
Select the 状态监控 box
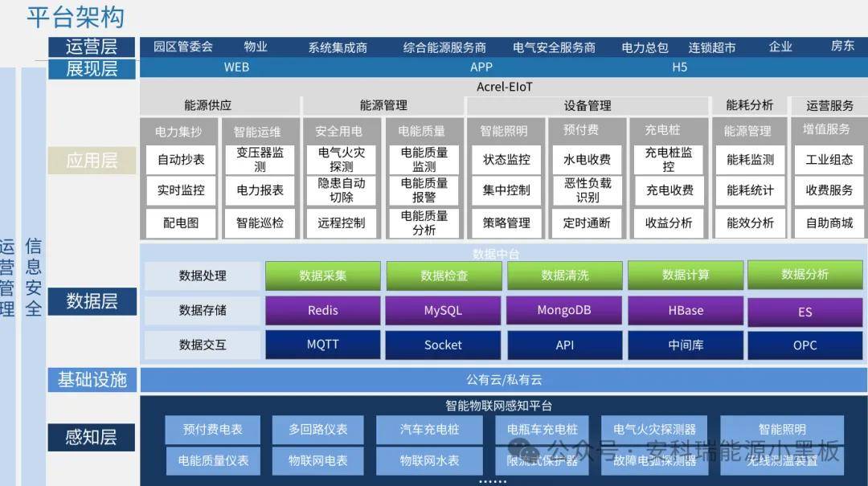(x=506, y=159)
